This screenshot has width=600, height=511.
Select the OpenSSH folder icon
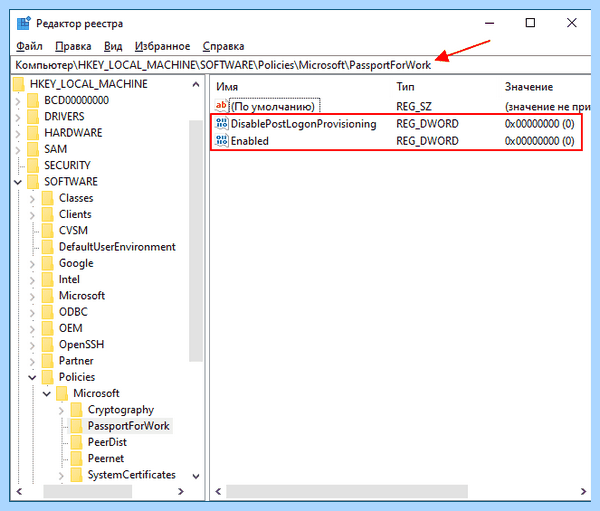pos(48,345)
